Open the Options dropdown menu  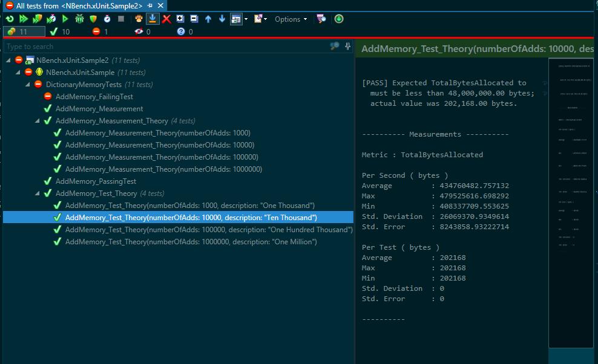(x=291, y=19)
